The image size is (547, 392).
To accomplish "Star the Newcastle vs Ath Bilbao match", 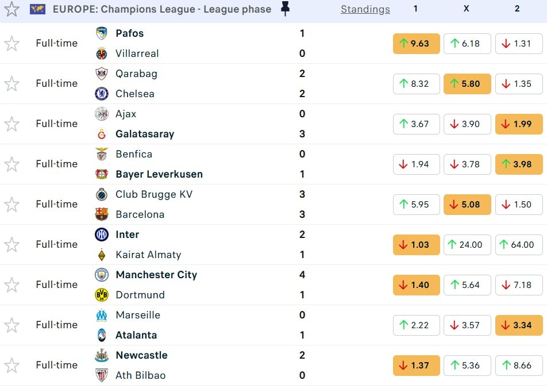I will [x=11, y=365].
